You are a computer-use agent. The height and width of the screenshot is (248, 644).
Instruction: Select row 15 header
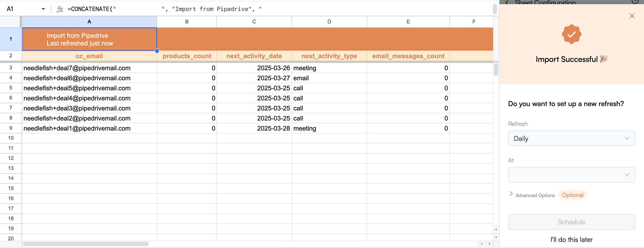coord(11,188)
